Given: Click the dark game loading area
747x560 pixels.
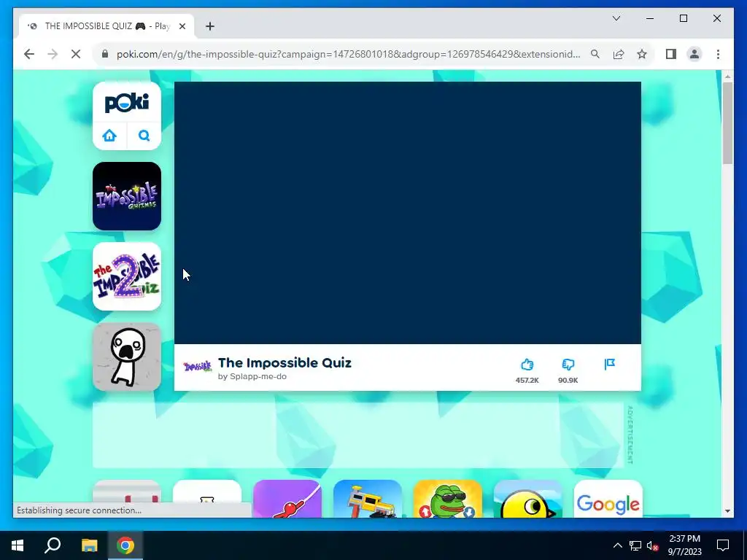Looking at the screenshot, I should (x=407, y=212).
